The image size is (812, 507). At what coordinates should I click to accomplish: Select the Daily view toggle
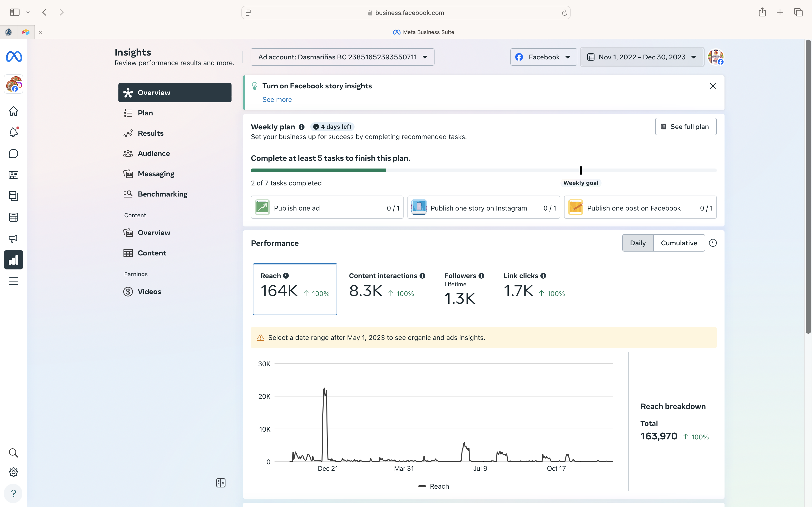click(638, 243)
